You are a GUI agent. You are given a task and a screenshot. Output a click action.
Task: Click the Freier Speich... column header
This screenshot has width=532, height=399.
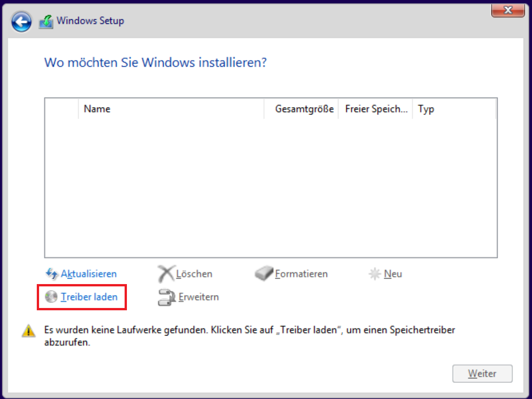pos(376,109)
